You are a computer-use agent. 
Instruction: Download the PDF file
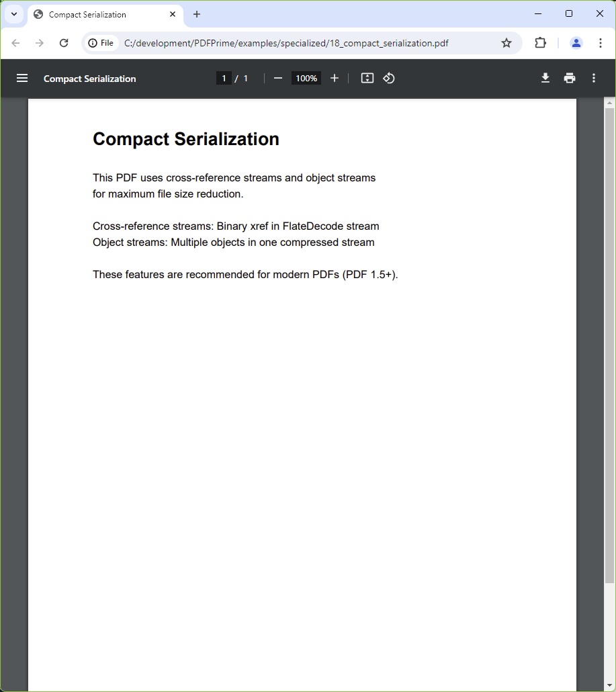545,78
